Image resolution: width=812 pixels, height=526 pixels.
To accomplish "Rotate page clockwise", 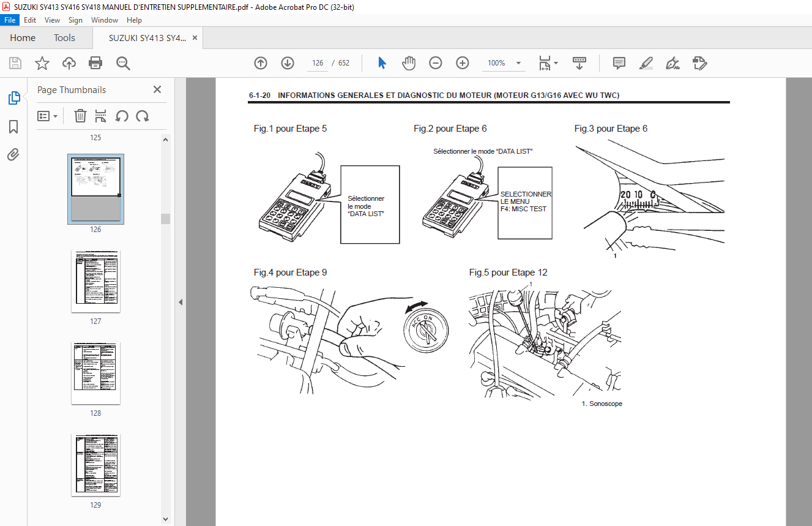I will [143, 116].
